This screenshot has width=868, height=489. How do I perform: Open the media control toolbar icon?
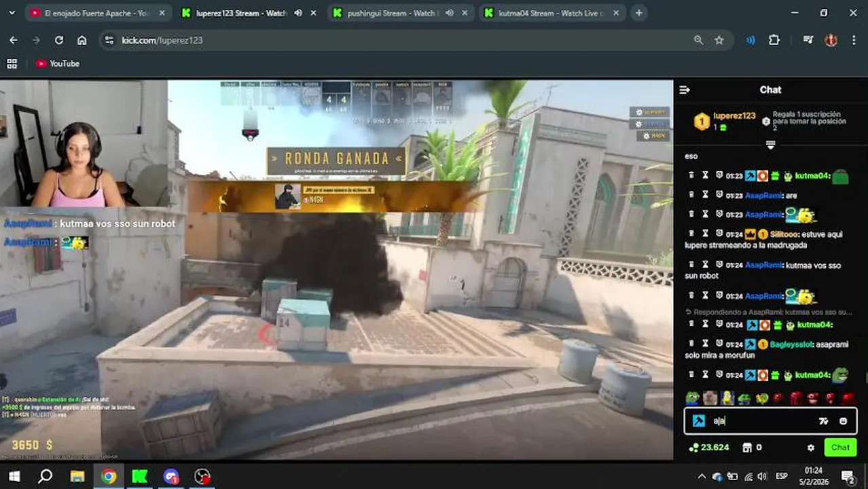click(x=808, y=40)
